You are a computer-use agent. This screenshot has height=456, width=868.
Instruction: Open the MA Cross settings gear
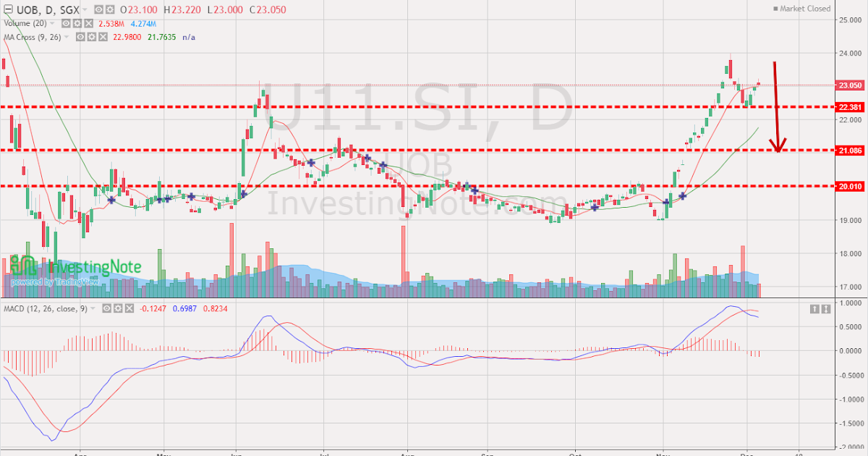pos(91,37)
